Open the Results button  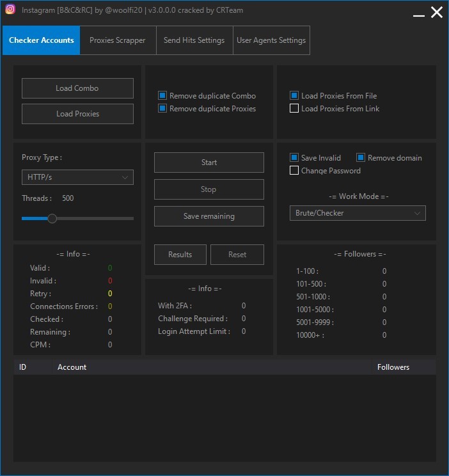(180, 254)
